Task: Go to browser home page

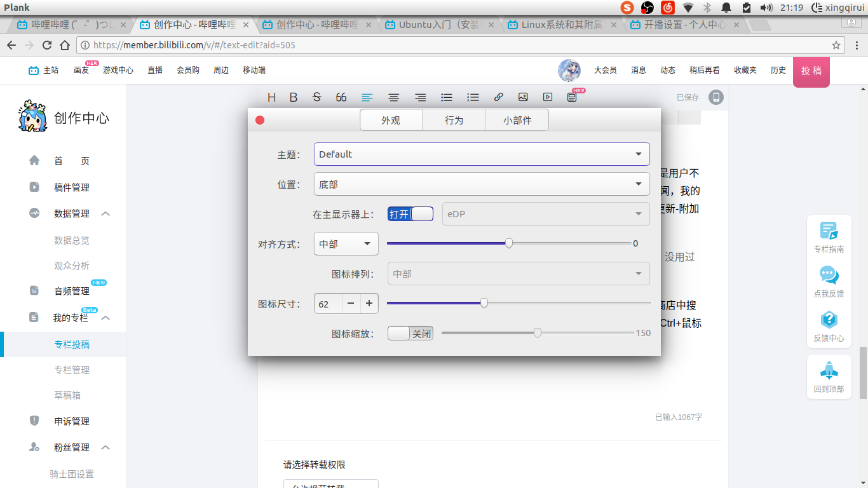Action: [65, 45]
